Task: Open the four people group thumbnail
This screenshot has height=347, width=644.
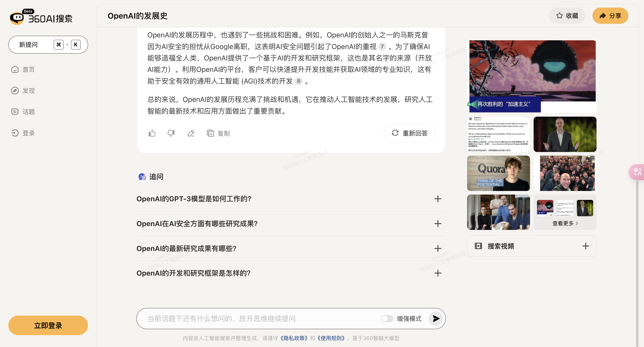Action: tap(498, 212)
